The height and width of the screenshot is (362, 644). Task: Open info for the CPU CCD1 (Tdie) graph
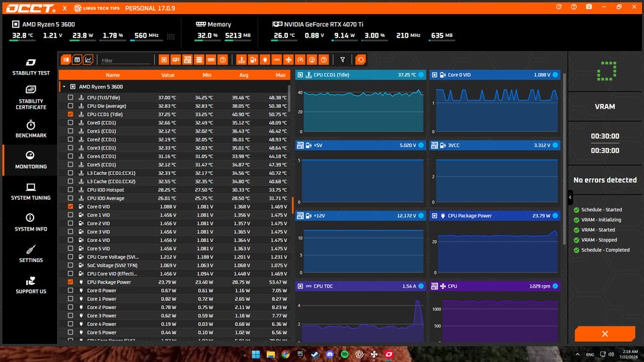(x=421, y=74)
